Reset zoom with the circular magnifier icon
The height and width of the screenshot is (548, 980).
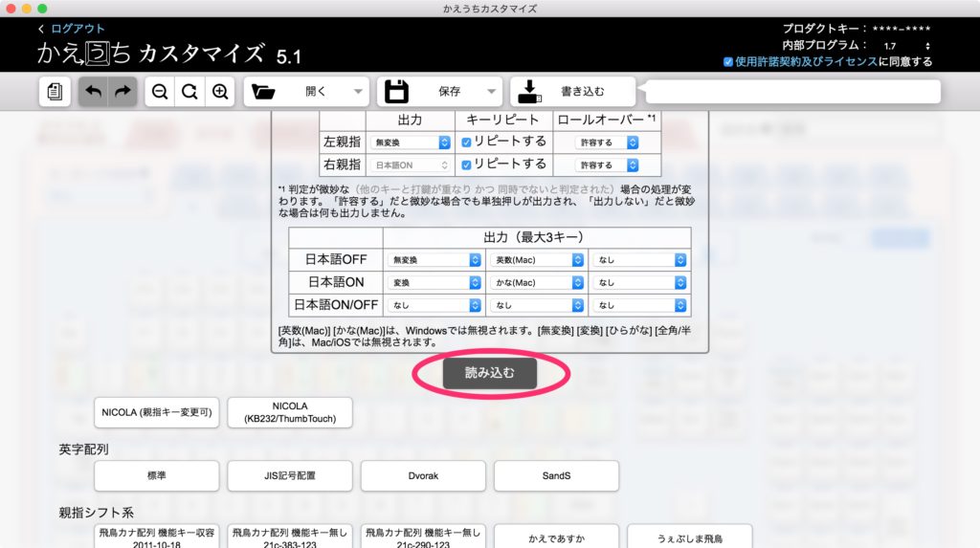point(189,92)
